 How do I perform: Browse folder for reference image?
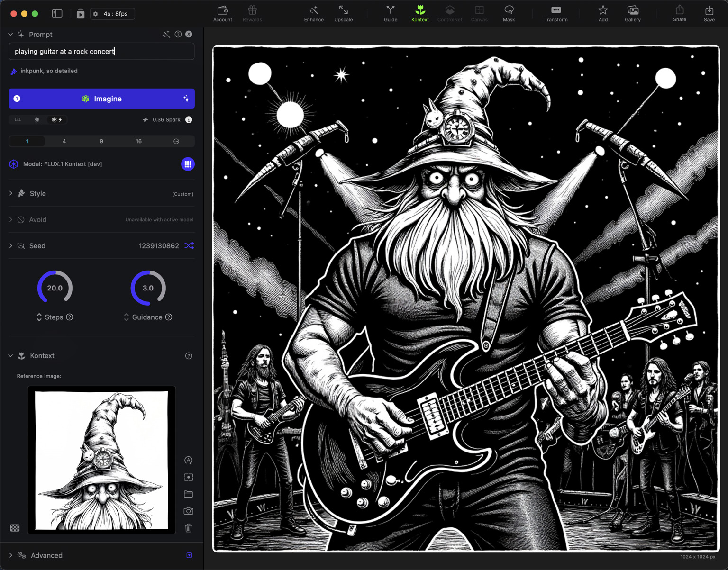[188, 494]
